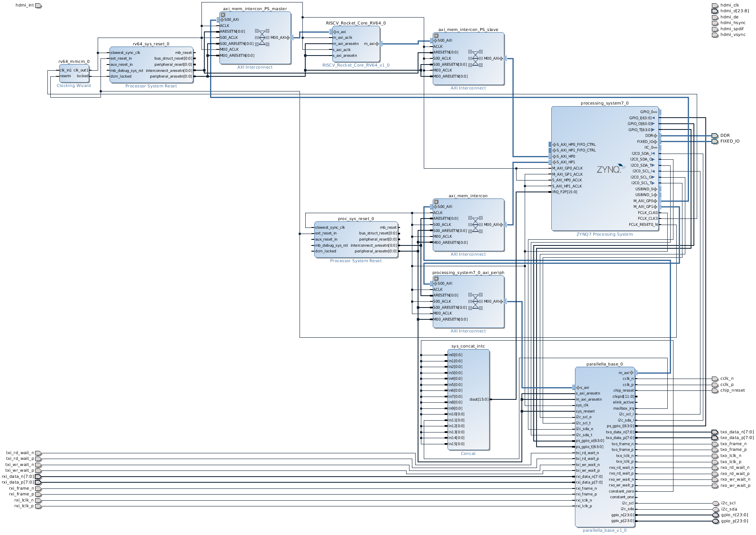
Task: Click clk_out1 pin on rv64_mmcm_0
Action: (81, 70)
